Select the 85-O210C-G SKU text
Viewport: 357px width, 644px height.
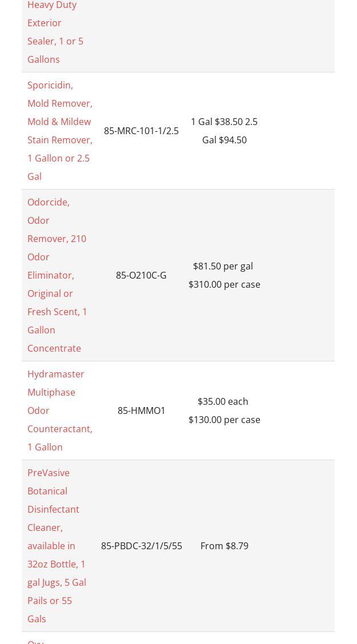(141, 275)
